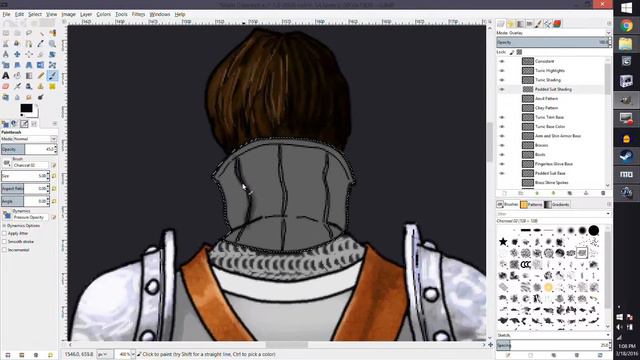Switch to the Patterns tab
The height and width of the screenshot is (360, 640).
pos(531,204)
